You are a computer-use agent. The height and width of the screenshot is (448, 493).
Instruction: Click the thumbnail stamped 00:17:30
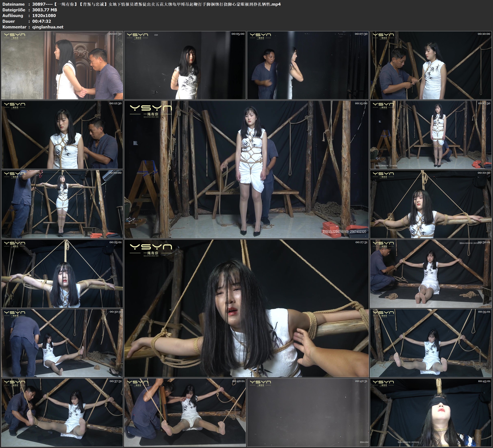tap(431, 135)
